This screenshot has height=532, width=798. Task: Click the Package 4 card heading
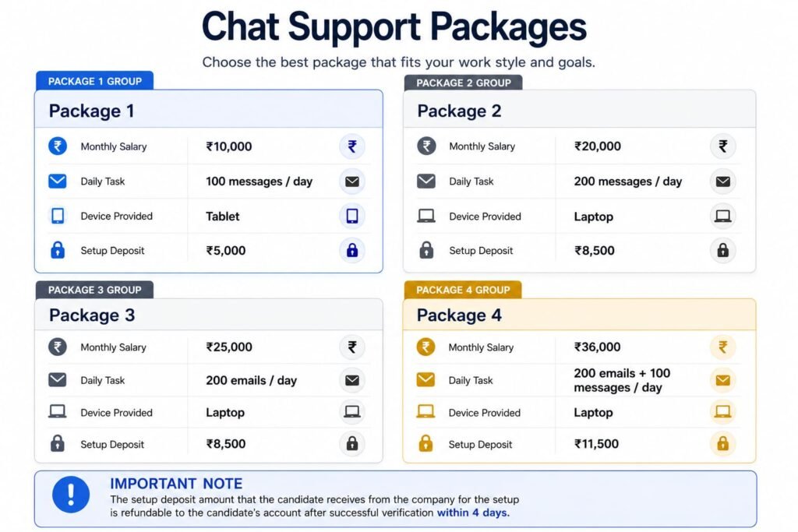pos(459,315)
